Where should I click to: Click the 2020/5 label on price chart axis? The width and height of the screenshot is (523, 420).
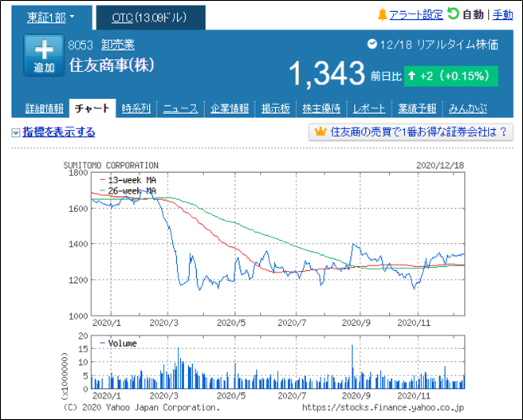[x=231, y=323]
